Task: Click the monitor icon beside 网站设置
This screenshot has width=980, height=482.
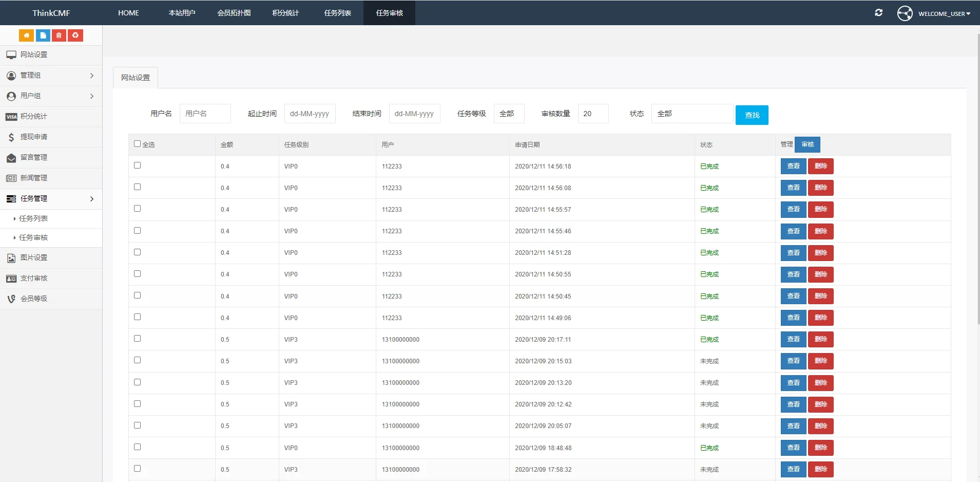Action: (11, 55)
